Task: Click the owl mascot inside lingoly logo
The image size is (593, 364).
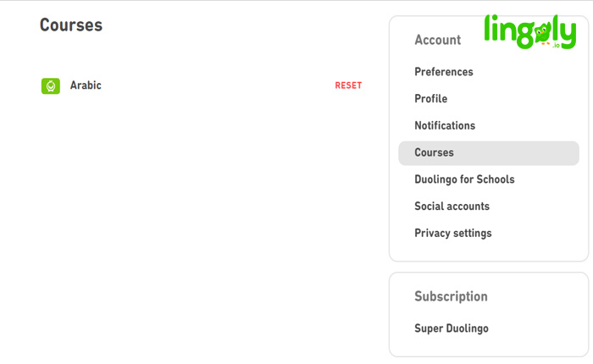Action: pyautogui.click(x=543, y=32)
